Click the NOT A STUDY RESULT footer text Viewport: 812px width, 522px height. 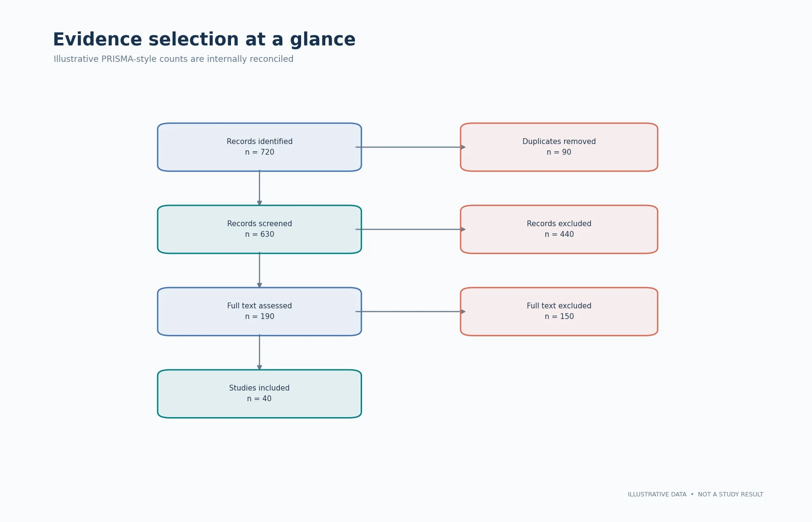pyautogui.click(x=730, y=494)
